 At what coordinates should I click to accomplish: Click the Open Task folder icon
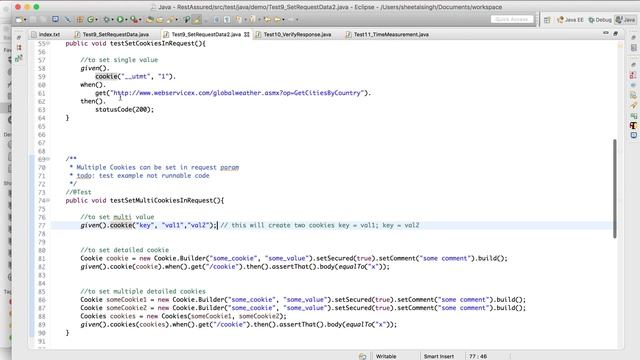(x=160, y=20)
